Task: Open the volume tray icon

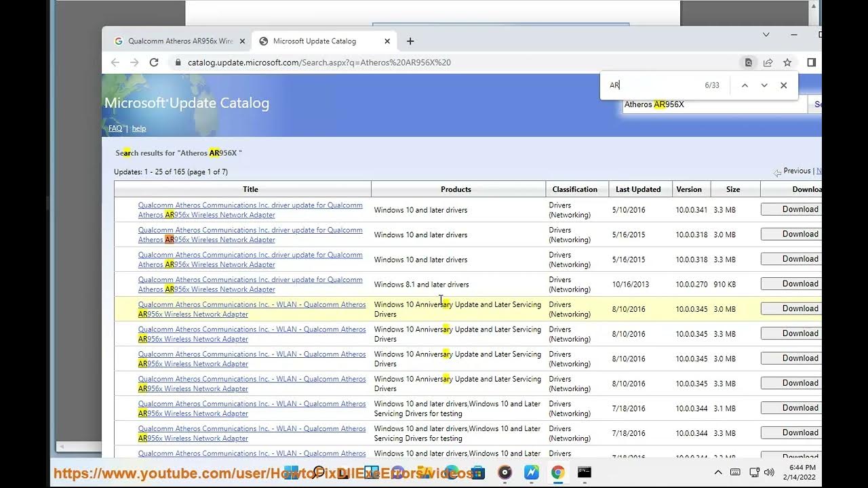Action: coord(769,472)
